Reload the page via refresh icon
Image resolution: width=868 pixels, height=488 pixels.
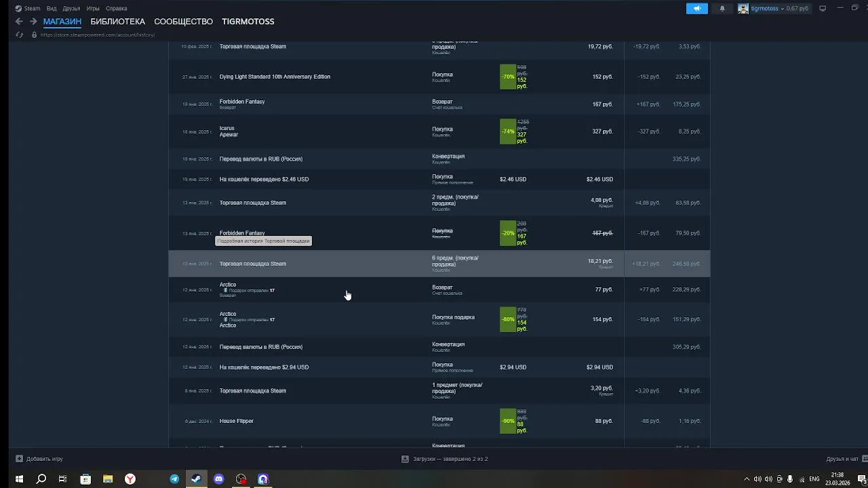point(19,35)
